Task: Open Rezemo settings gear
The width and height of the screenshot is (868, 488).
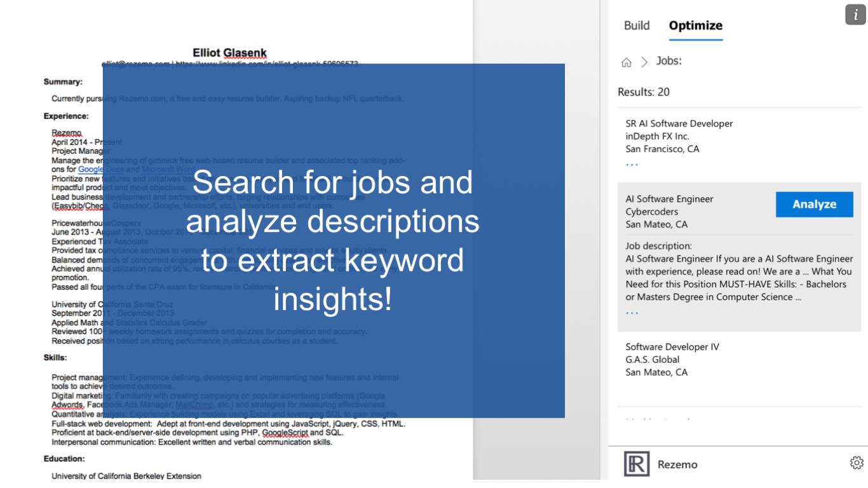Action: pyautogui.click(x=857, y=463)
